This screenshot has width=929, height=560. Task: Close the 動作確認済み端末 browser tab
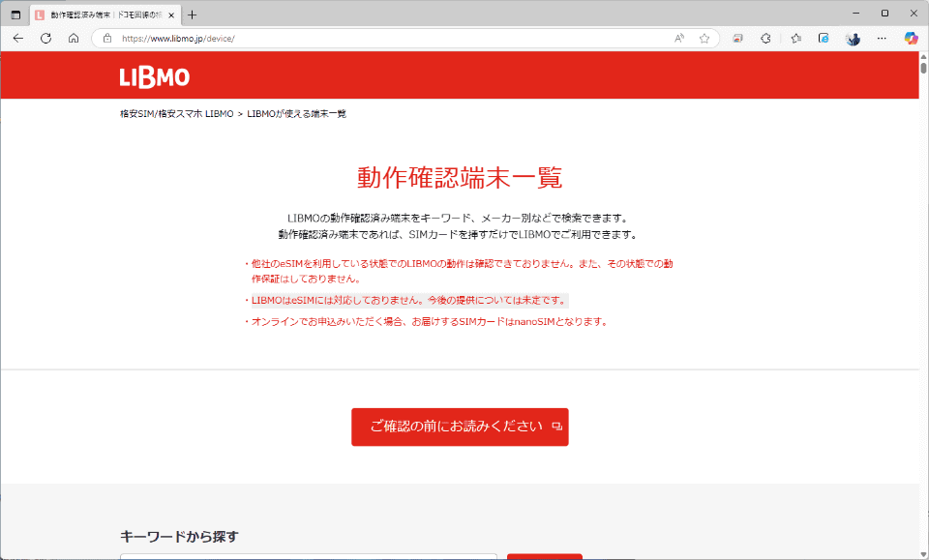tap(171, 15)
